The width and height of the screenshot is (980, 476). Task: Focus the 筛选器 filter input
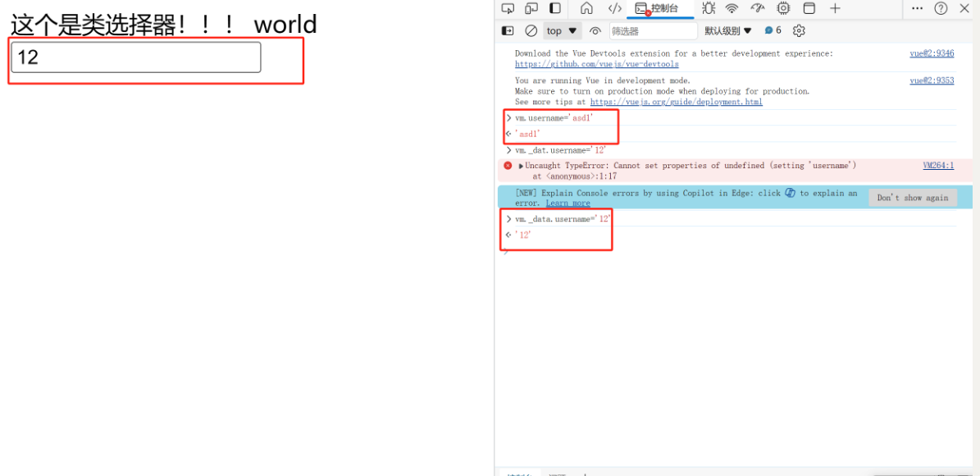[653, 30]
